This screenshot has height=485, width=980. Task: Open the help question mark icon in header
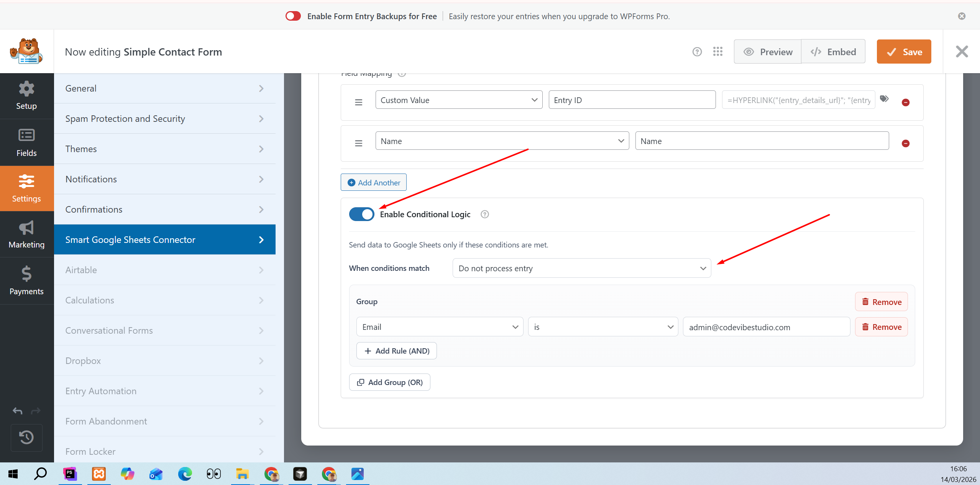coord(697,52)
